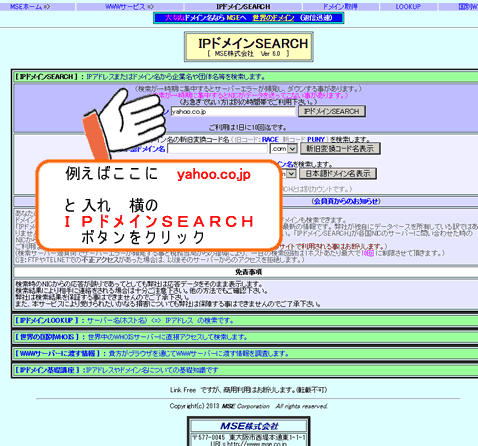Open the 会員頁からのお知らせ link
Image resolution: width=478 pixels, height=446 pixels.
[x=346, y=201]
